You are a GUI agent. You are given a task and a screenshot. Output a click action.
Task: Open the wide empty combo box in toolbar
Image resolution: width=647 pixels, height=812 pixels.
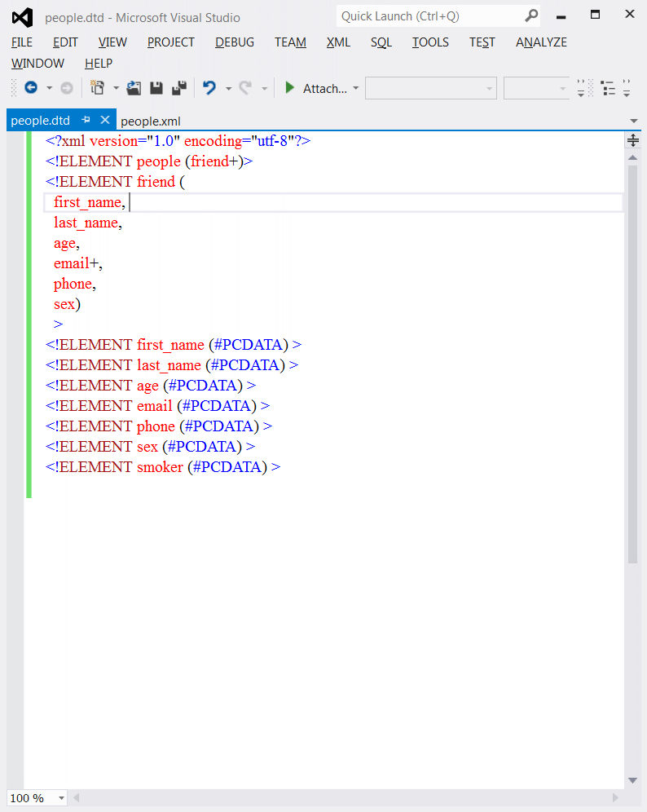(430, 89)
